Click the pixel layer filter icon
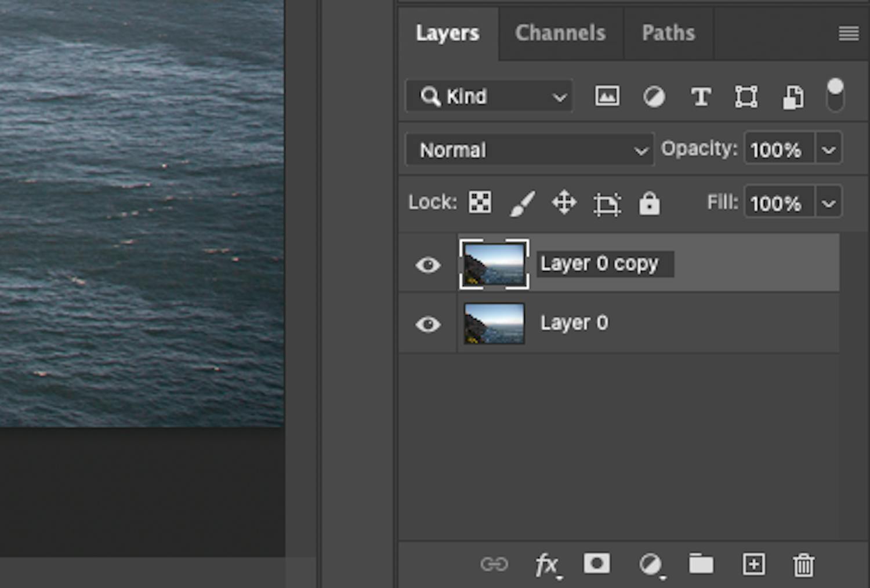 tap(607, 96)
